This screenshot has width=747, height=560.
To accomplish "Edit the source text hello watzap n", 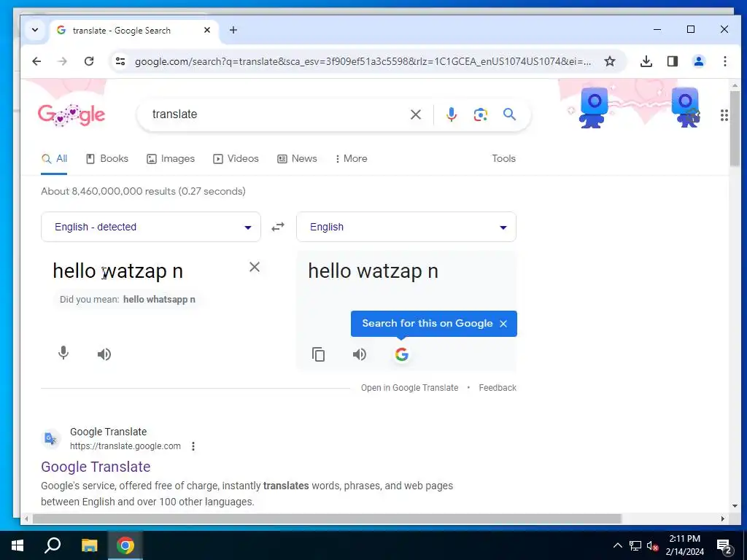I will coord(117,271).
